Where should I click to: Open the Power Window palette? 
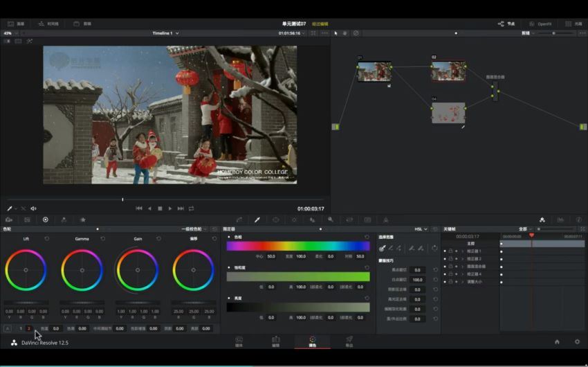tap(275, 220)
